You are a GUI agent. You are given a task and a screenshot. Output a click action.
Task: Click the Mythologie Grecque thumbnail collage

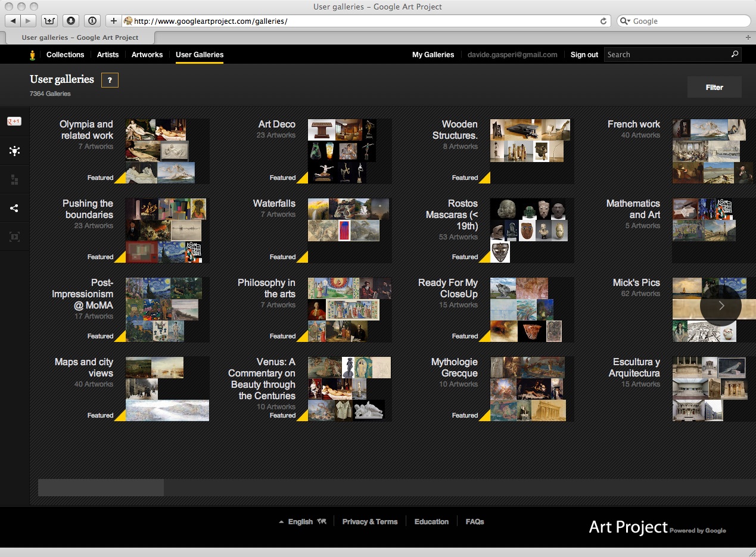pyautogui.click(x=532, y=388)
